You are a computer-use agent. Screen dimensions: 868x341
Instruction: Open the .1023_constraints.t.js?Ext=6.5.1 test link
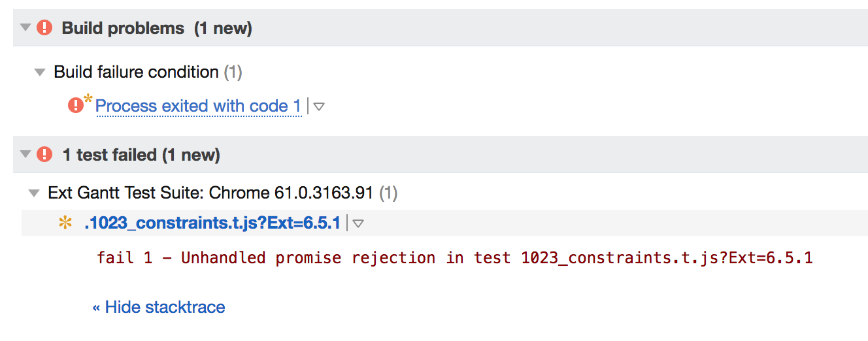coord(212,223)
